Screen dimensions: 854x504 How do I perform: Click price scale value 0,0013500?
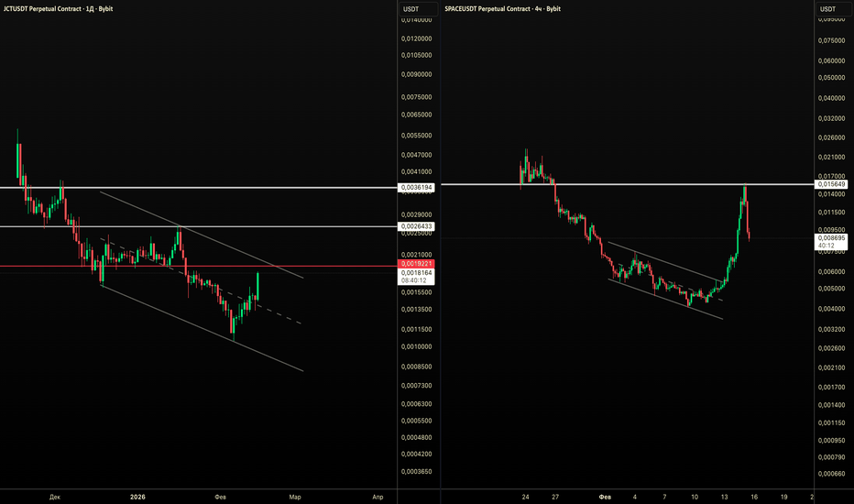point(417,310)
